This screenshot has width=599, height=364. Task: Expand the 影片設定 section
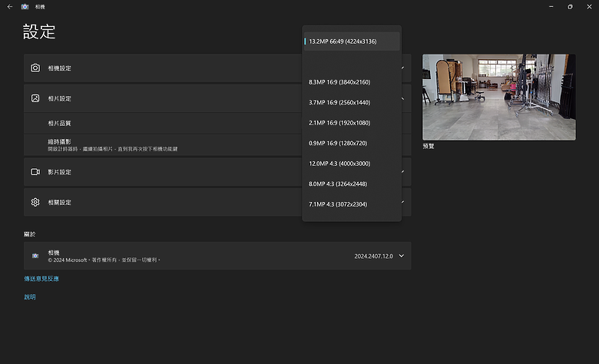click(402, 172)
